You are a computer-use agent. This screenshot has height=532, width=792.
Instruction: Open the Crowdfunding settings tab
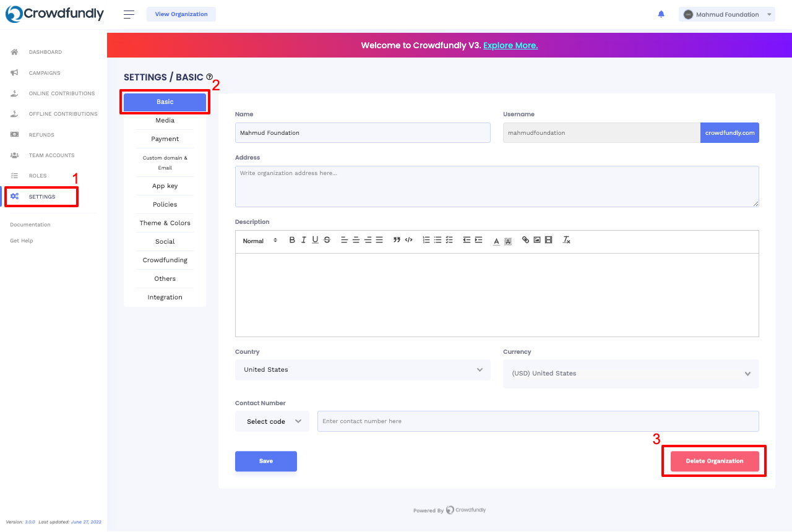coord(165,260)
